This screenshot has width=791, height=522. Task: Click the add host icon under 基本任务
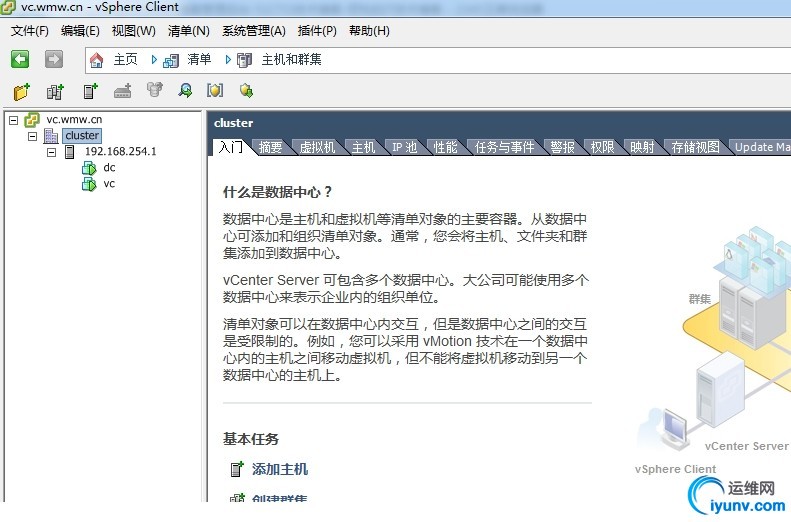click(237, 469)
